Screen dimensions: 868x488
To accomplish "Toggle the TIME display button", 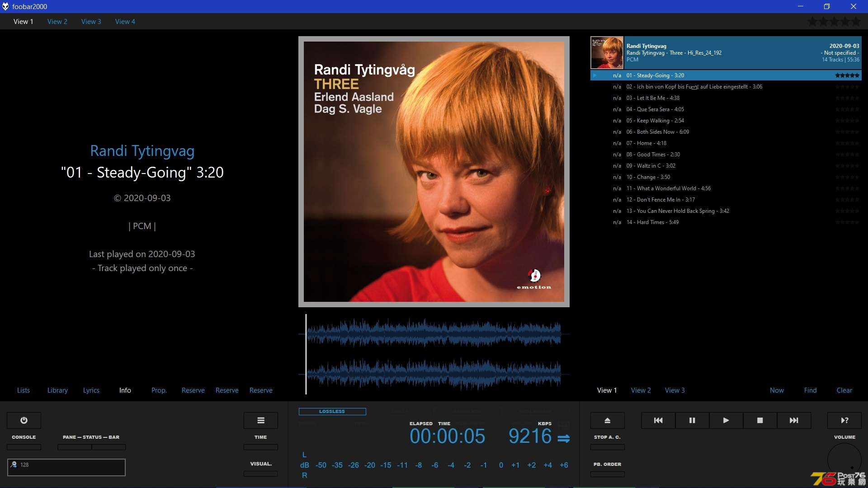I will pyautogui.click(x=261, y=447).
